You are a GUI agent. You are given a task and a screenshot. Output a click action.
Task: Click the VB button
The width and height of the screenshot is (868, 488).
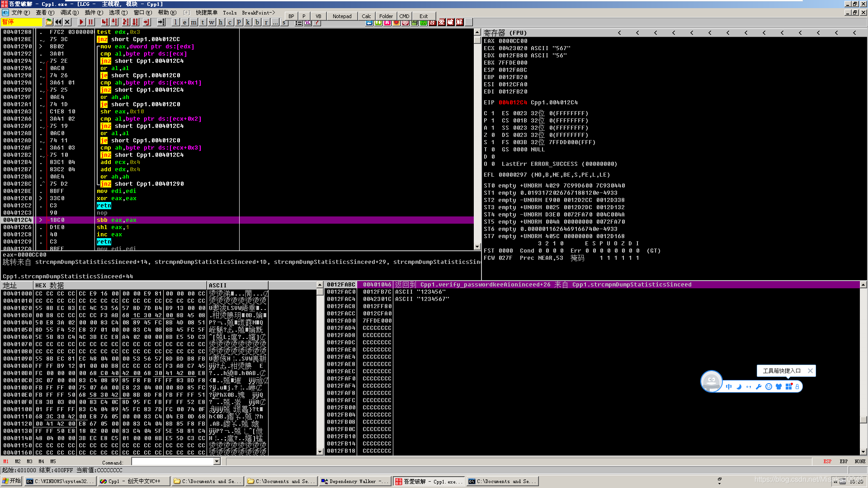[318, 16]
